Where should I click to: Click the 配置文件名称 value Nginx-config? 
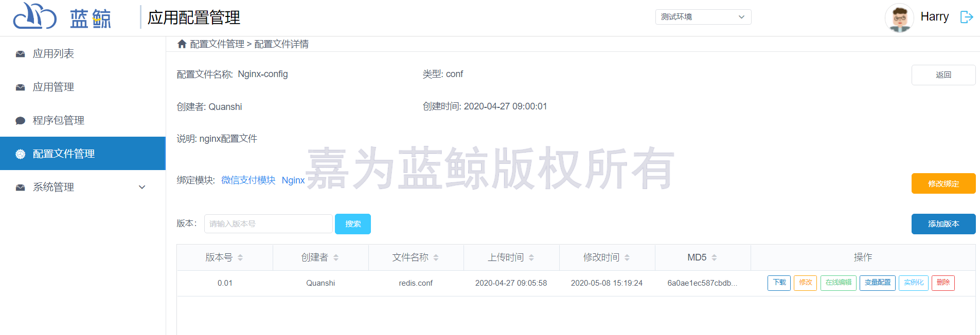pos(263,74)
